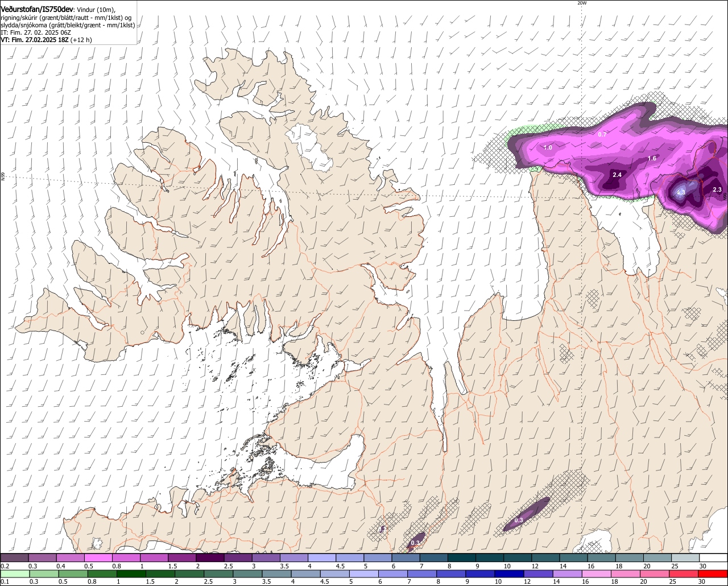Screen dimensions: 728x586
Task: Select the upper legend swatch starting at 1.5
Action: point(182,558)
